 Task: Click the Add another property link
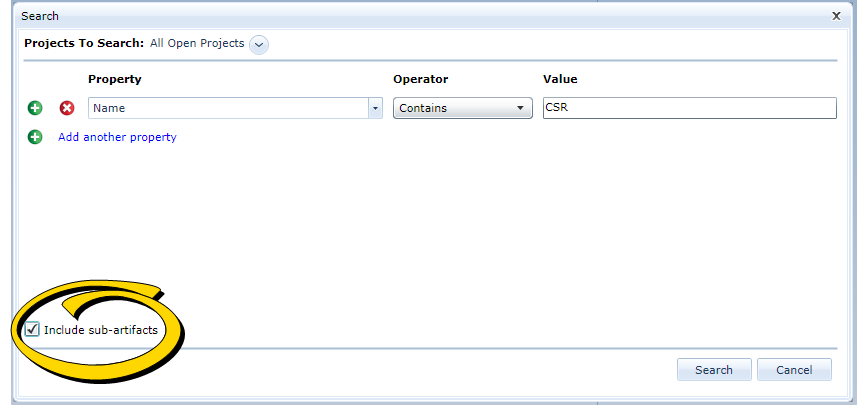click(x=117, y=137)
